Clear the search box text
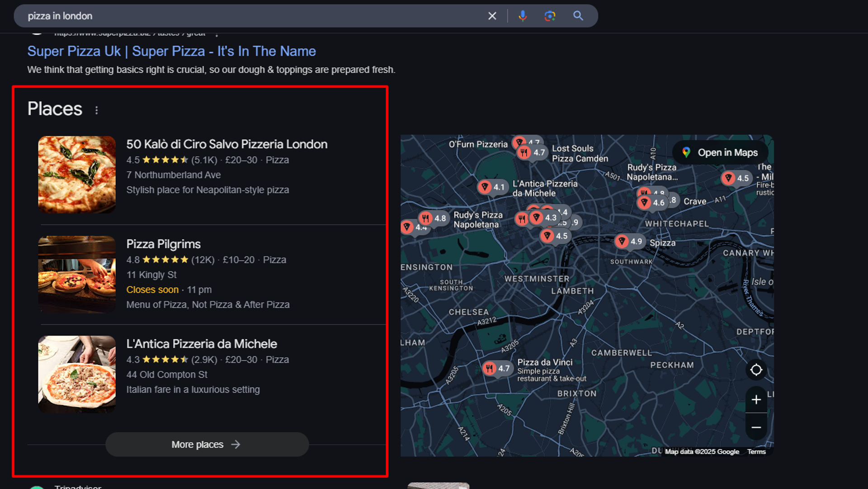This screenshot has height=489, width=868. click(x=492, y=16)
